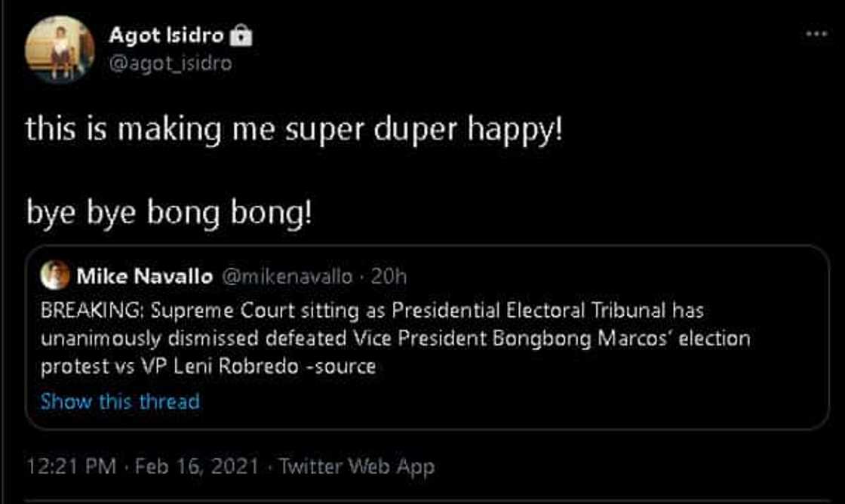Image resolution: width=845 pixels, height=504 pixels.
Task: Click the 12:21 PM tweet time
Action: point(71,466)
